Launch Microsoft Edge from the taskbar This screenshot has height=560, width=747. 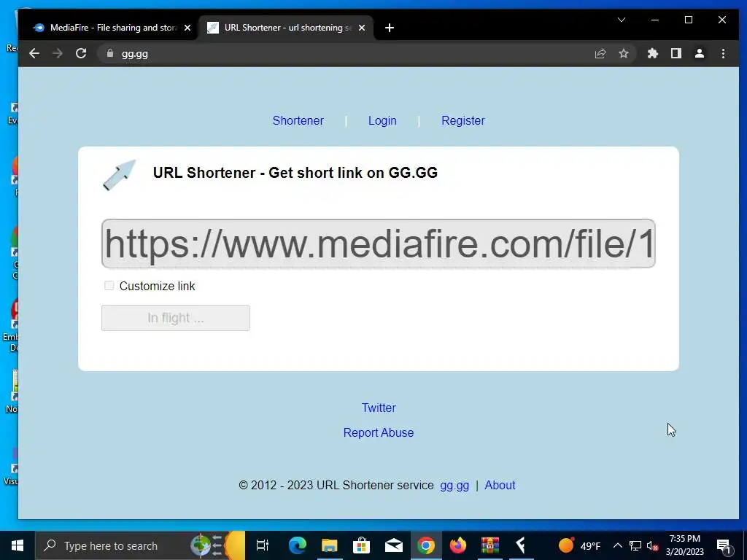click(298, 545)
